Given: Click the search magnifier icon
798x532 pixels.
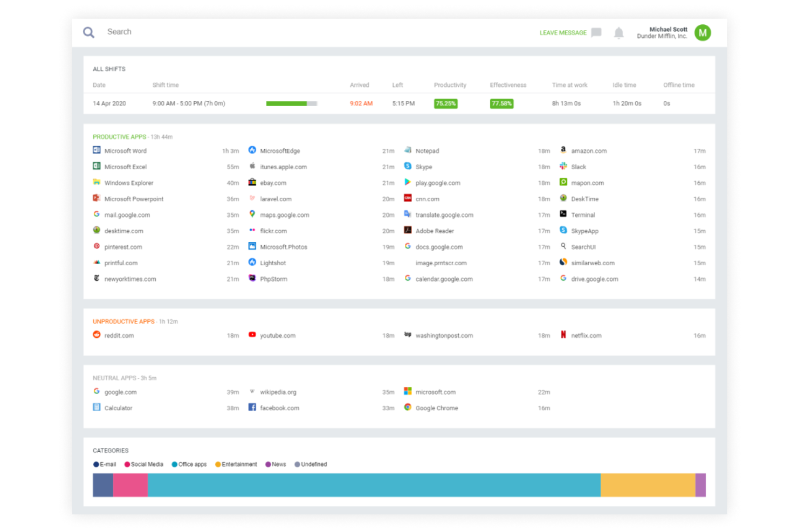Looking at the screenshot, I should [88, 32].
